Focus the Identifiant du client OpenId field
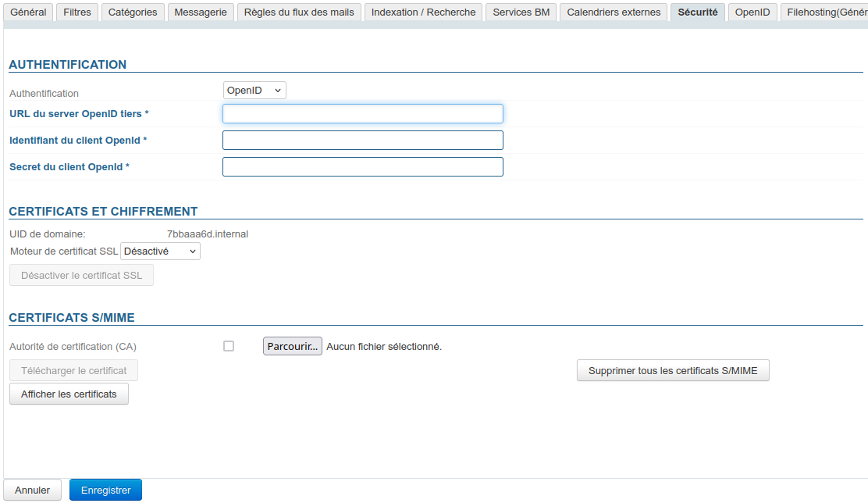 tap(362, 141)
